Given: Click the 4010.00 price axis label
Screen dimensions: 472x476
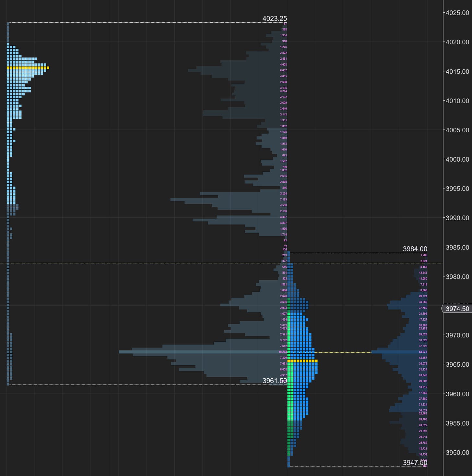Looking at the screenshot, I should [x=457, y=101].
